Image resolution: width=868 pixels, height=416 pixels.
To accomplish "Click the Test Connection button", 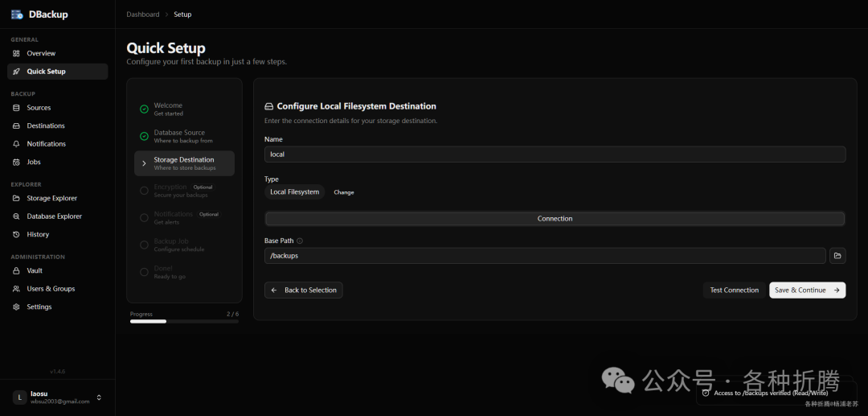I will coord(734,290).
